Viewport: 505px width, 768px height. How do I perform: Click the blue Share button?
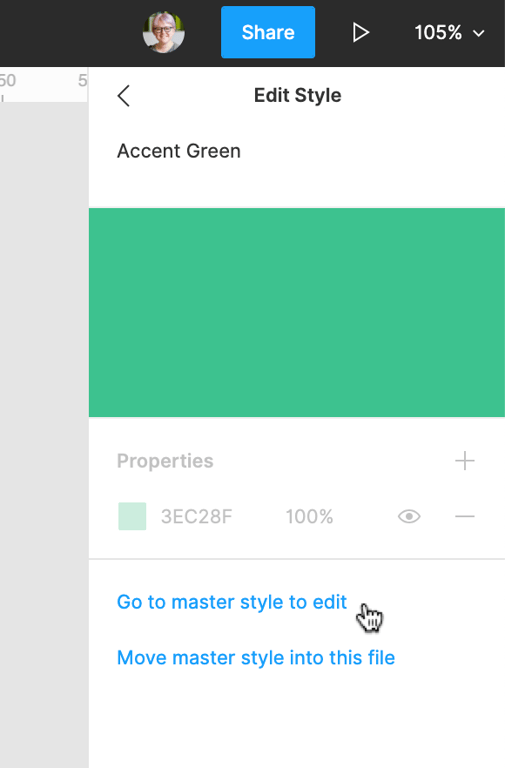pyautogui.click(x=268, y=32)
